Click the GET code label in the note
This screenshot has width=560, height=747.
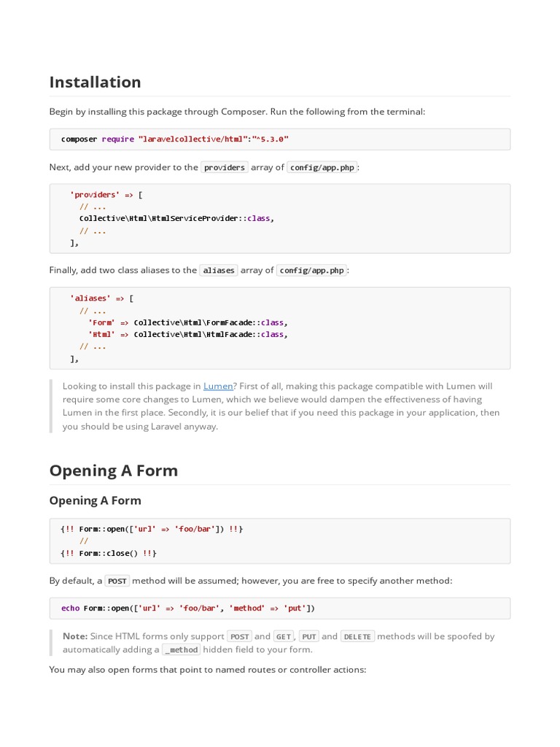click(x=283, y=636)
